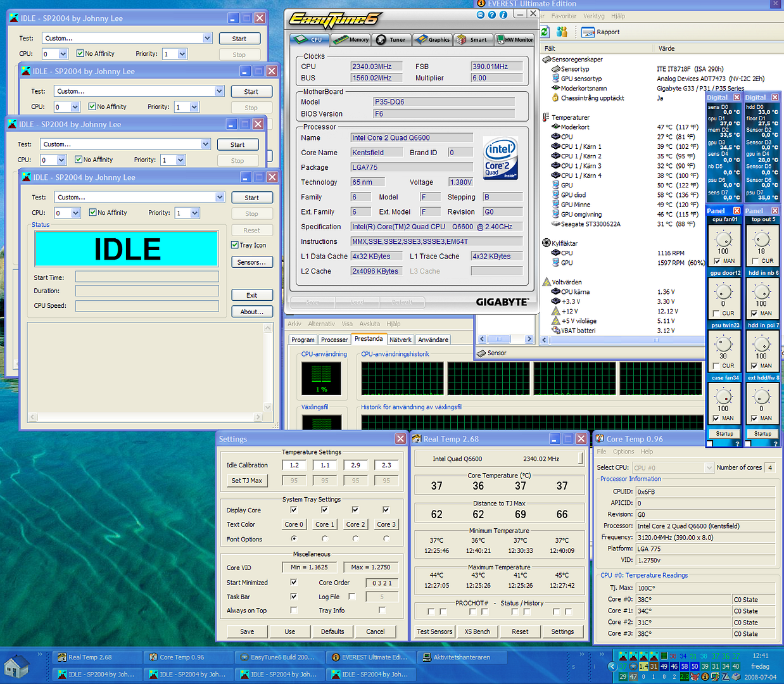Switch to HW Monitor tab in EasyTune6
The height and width of the screenshot is (684, 784).
[514, 39]
